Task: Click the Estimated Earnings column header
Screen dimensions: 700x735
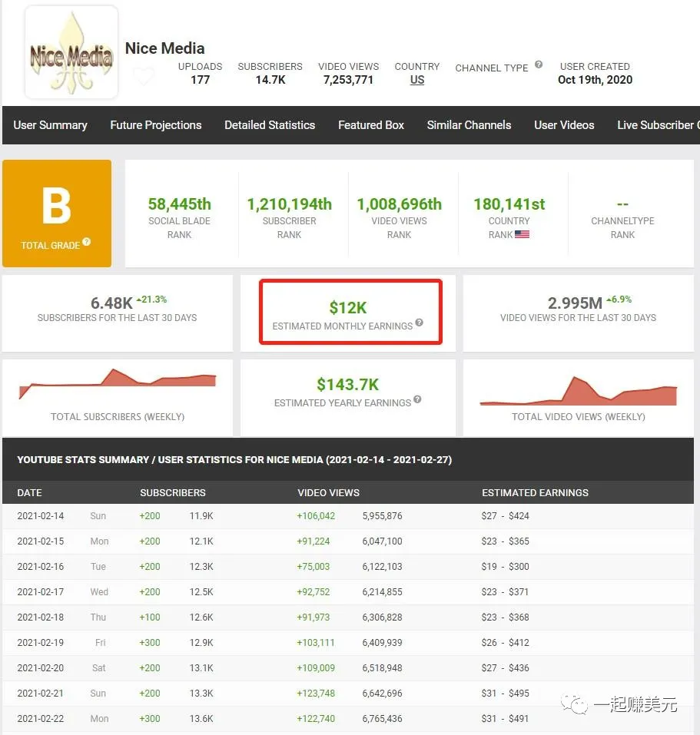Action: point(535,492)
